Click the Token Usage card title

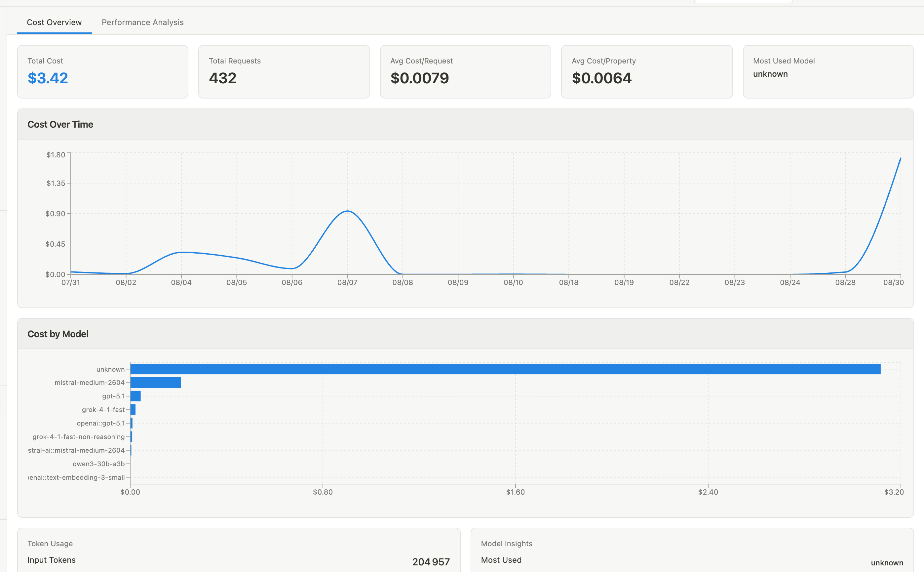pos(50,544)
